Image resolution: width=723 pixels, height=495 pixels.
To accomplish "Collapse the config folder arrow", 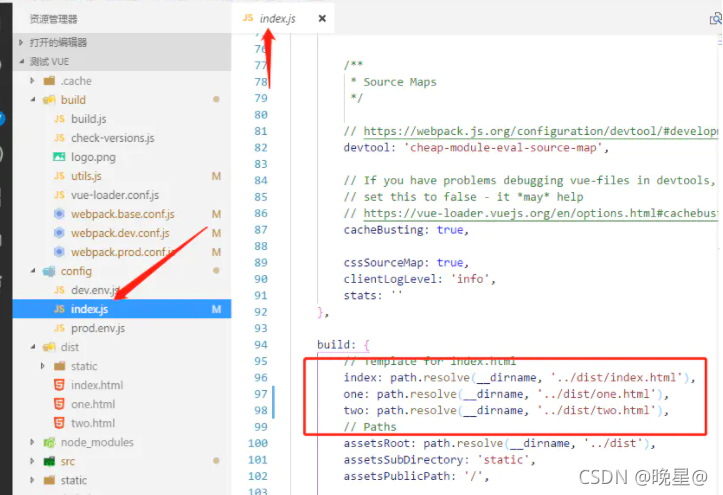I will click(x=33, y=271).
